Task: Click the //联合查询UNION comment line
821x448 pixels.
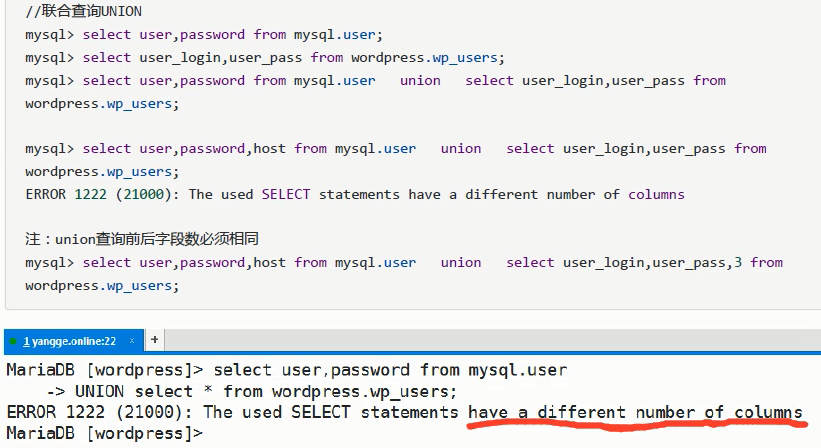Action: point(83,12)
